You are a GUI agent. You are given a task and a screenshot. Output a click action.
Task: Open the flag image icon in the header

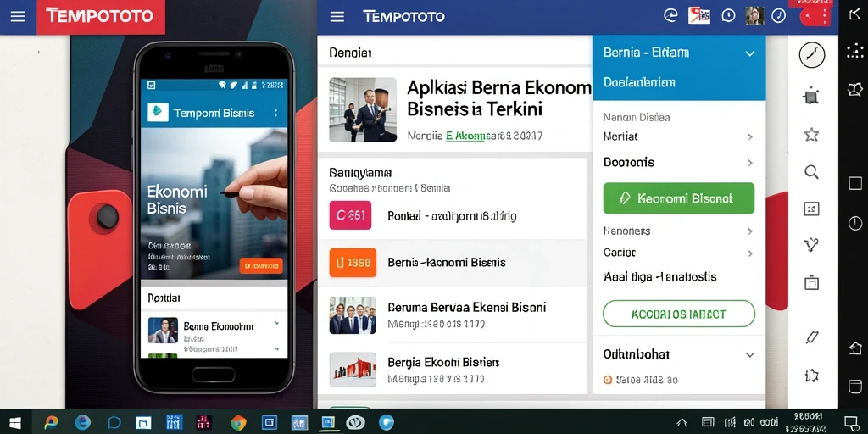pos(698,15)
